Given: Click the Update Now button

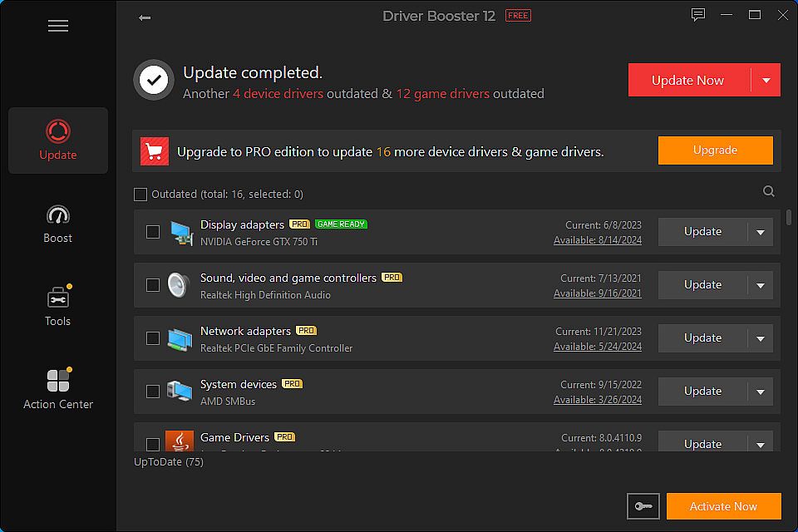Looking at the screenshot, I should coord(689,81).
